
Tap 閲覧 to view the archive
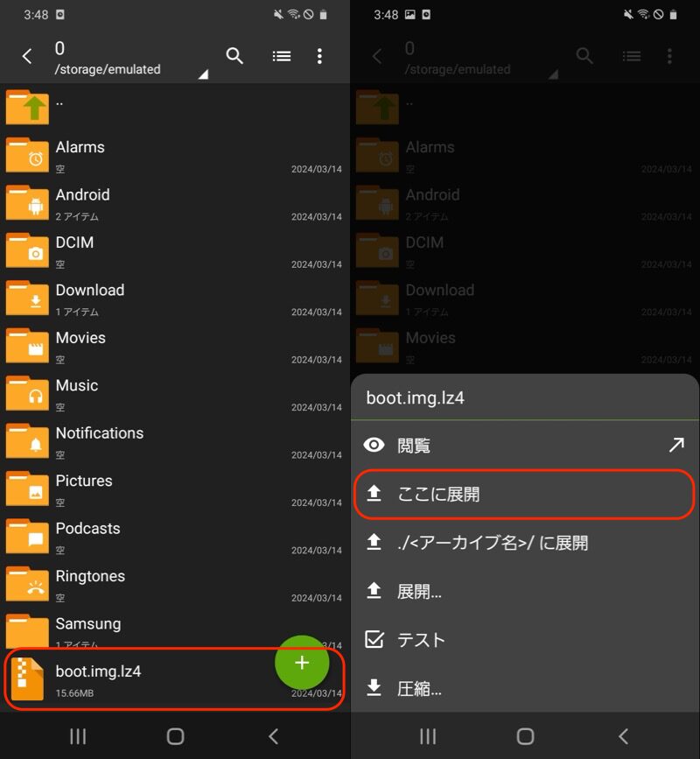(x=414, y=446)
